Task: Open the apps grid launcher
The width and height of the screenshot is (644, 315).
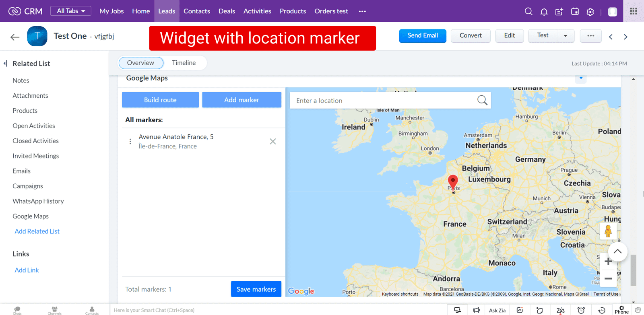Action: (634, 11)
